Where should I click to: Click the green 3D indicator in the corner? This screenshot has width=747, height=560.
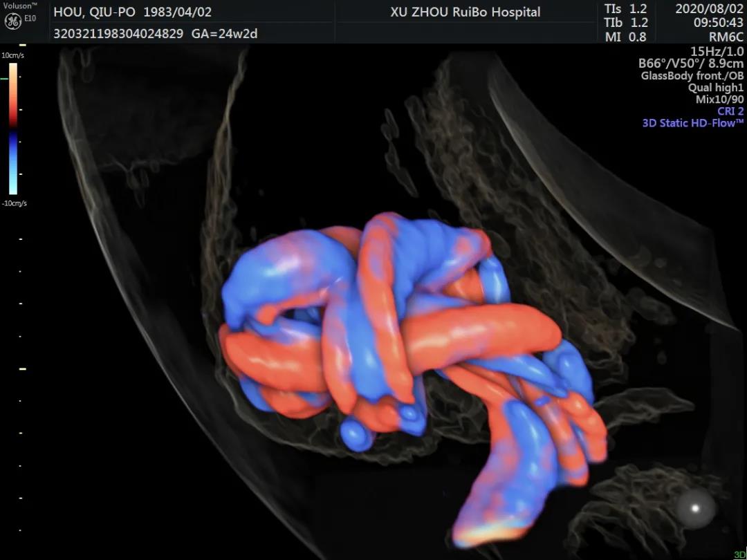click(x=739, y=554)
